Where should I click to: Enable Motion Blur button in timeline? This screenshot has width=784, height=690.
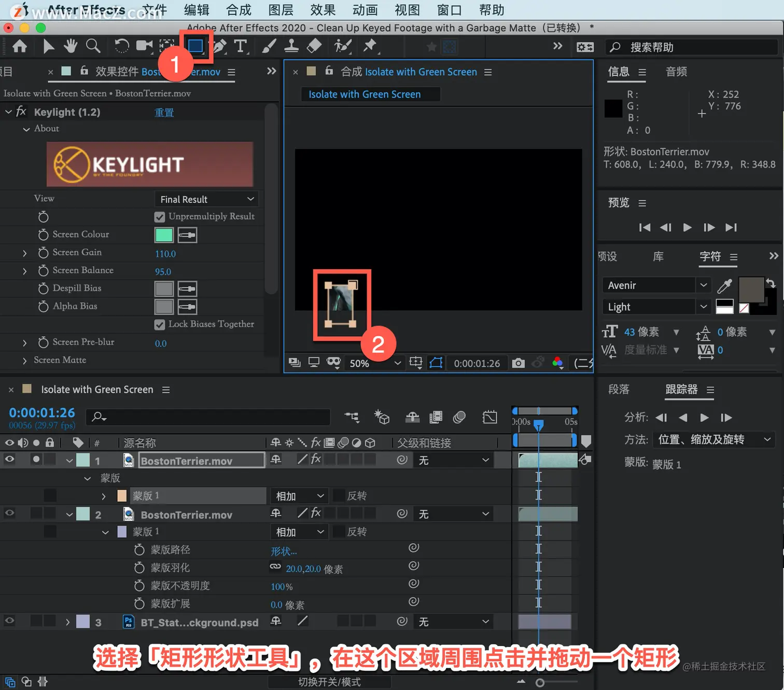[x=459, y=417]
